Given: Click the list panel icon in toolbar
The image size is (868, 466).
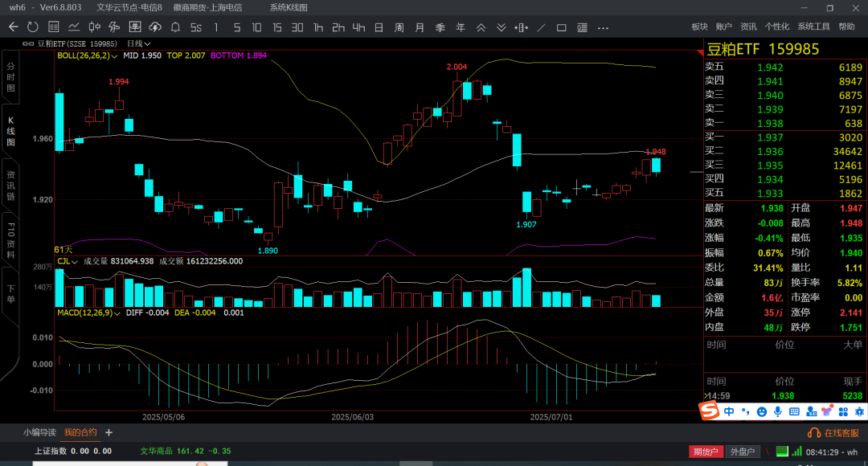Looking at the screenshot, I should click(x=582, y=27).
